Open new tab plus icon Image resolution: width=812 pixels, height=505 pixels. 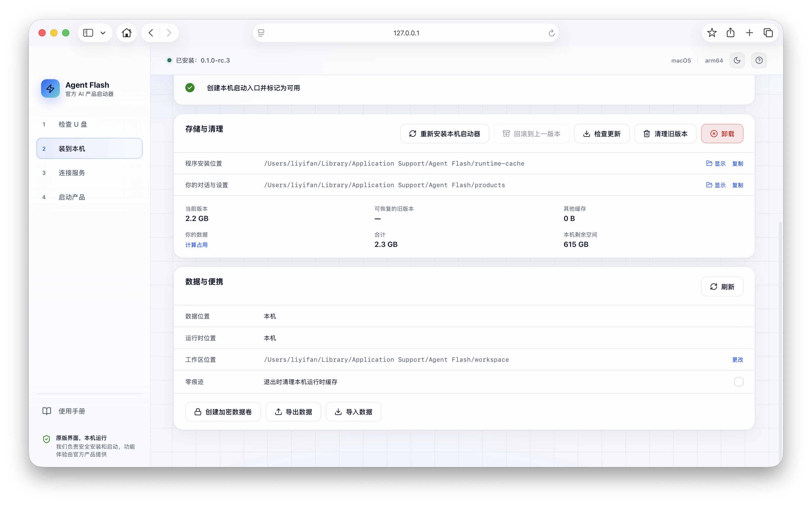click(x=749, y=33)
